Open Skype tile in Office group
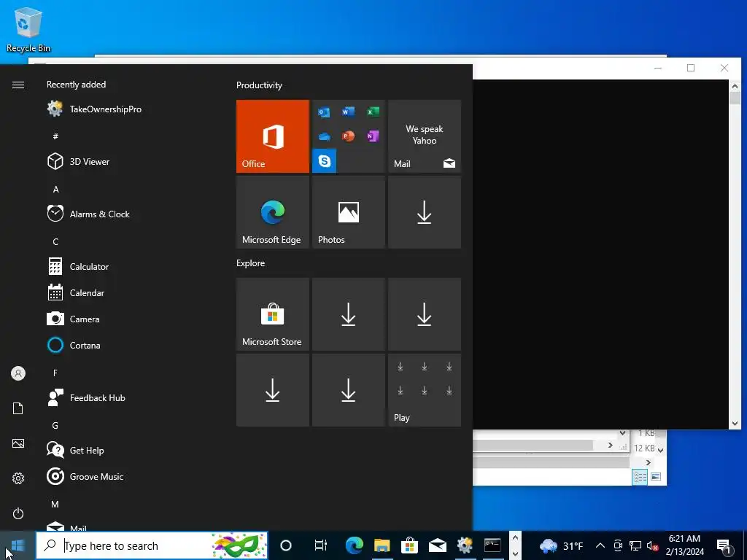Screen dimensions: 747x560 click(325, 160)
